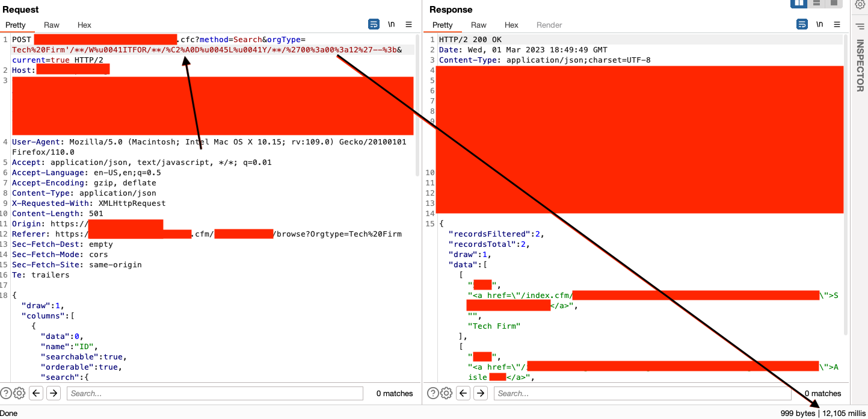Open the Response pane hamburger menu

(837, 25)
